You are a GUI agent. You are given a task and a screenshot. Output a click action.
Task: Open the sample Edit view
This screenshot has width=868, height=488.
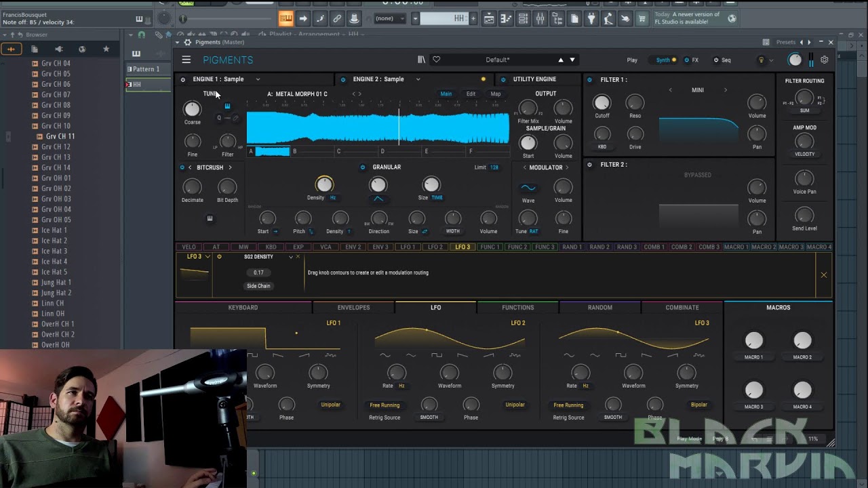[x=471, y=94]
